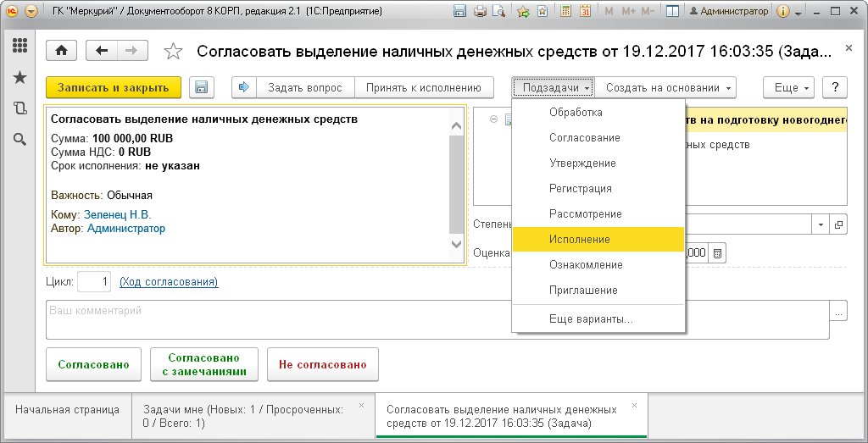Toggle the window panels layout icon

pyautogui.click(x=672, y=11)
